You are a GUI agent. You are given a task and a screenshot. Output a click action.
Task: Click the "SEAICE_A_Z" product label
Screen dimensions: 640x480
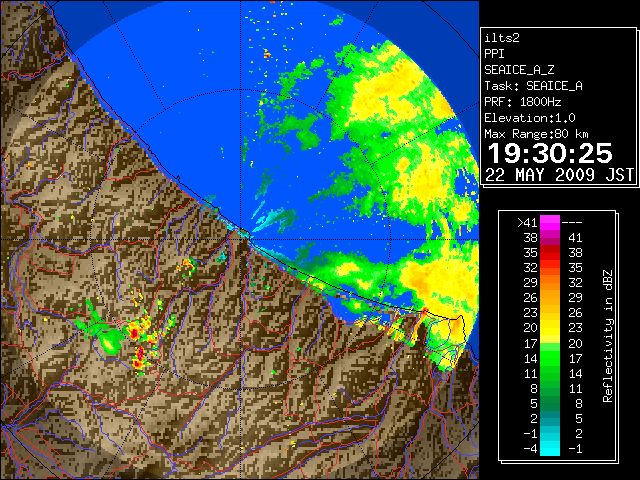click(x=519, y=70)
